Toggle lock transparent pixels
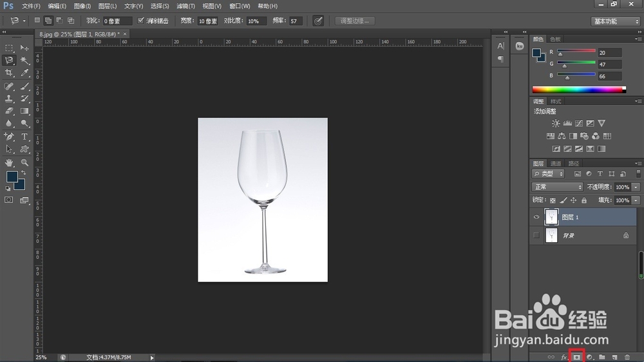Viewport: 644px width, 362px height. pos(553,200)
